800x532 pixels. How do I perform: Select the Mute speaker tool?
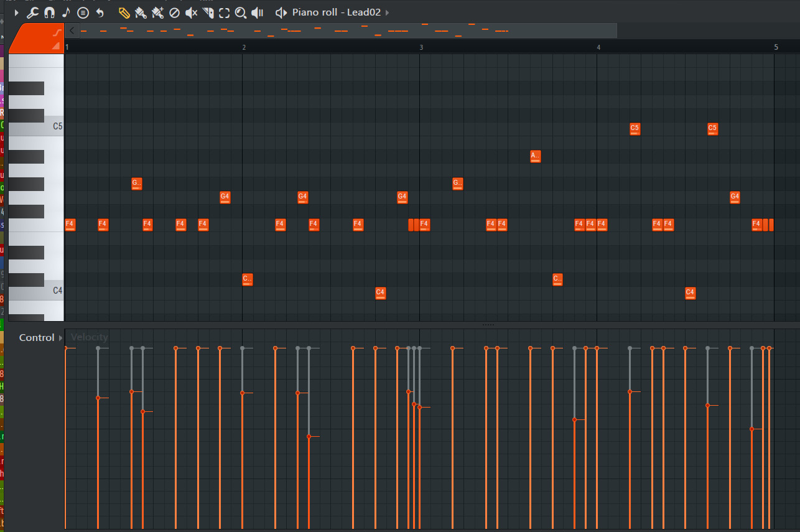pos(191,12)
